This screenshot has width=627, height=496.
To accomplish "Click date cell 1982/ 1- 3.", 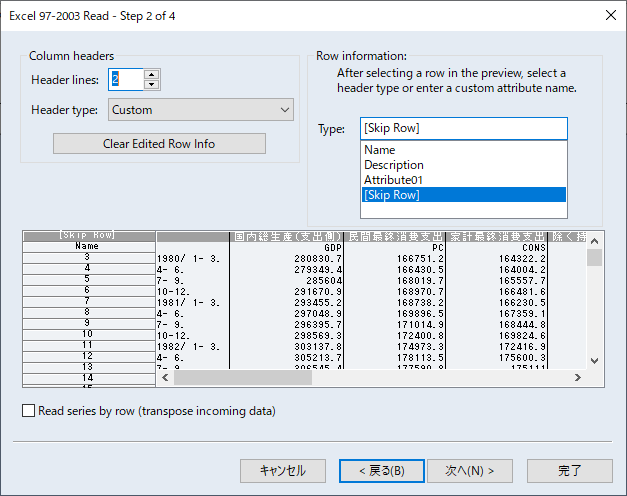I will tap(193, 347).
